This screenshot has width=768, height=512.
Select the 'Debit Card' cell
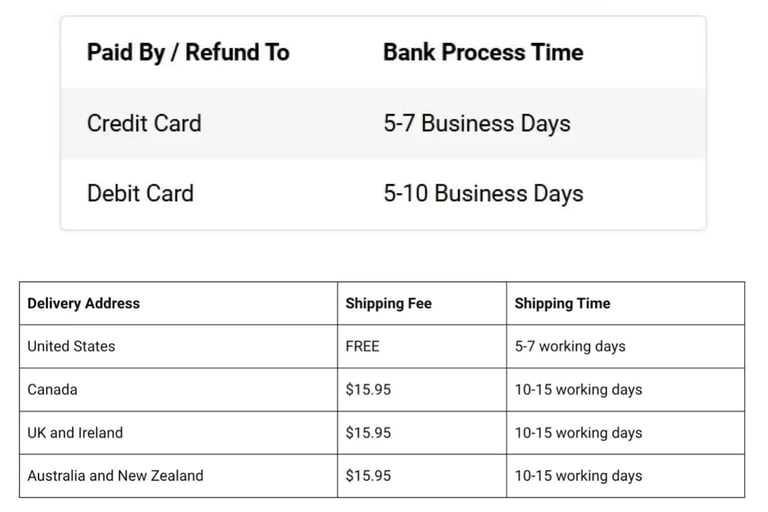pyautogui.click(x=140, y=193)
